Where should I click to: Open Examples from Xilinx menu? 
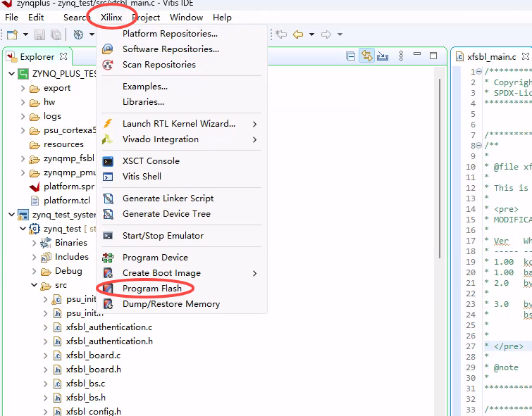click(x=145, y=87)
